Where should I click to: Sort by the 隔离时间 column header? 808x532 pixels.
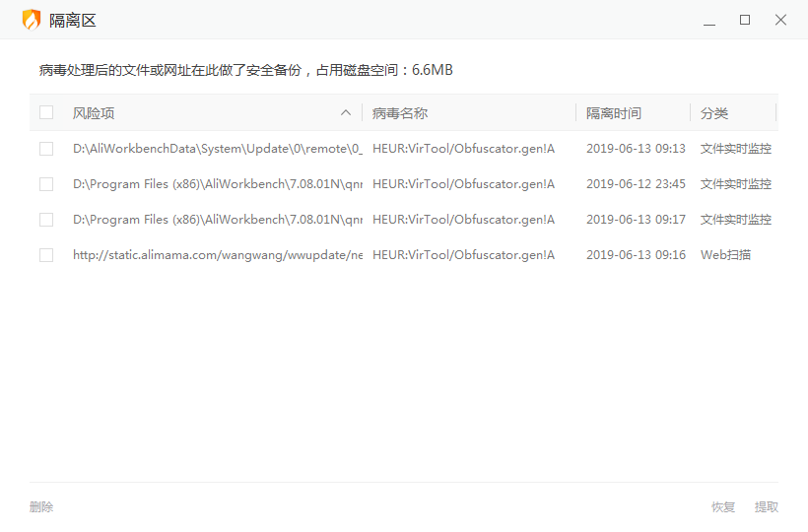tap(614, 113)
